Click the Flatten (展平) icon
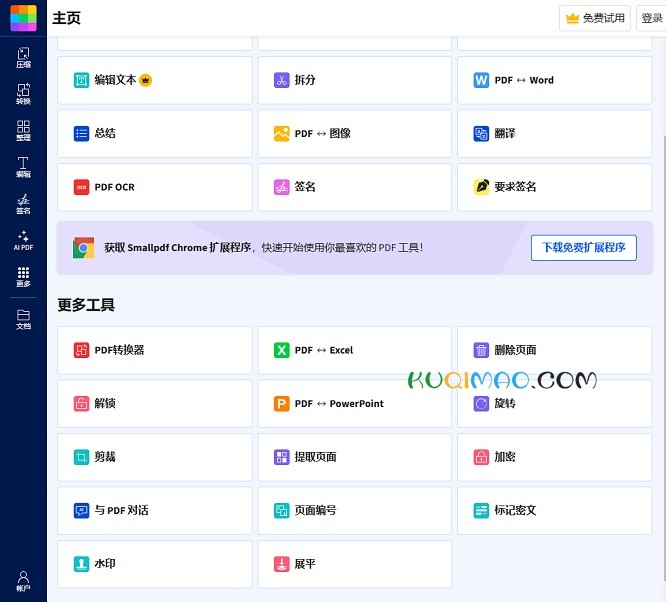The width and height of the screenshot is (666, 602). pos(281,564)
